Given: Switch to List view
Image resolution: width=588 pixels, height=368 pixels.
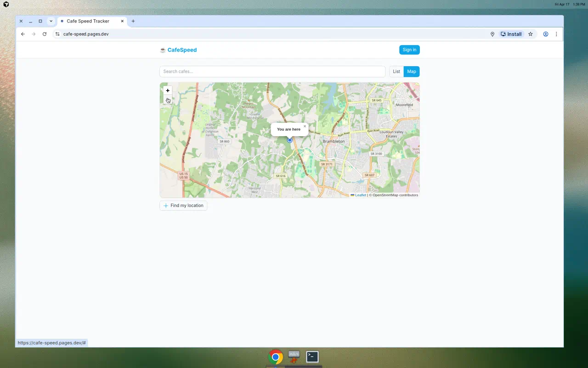Looking at the screenshot, I should point(396,71).
